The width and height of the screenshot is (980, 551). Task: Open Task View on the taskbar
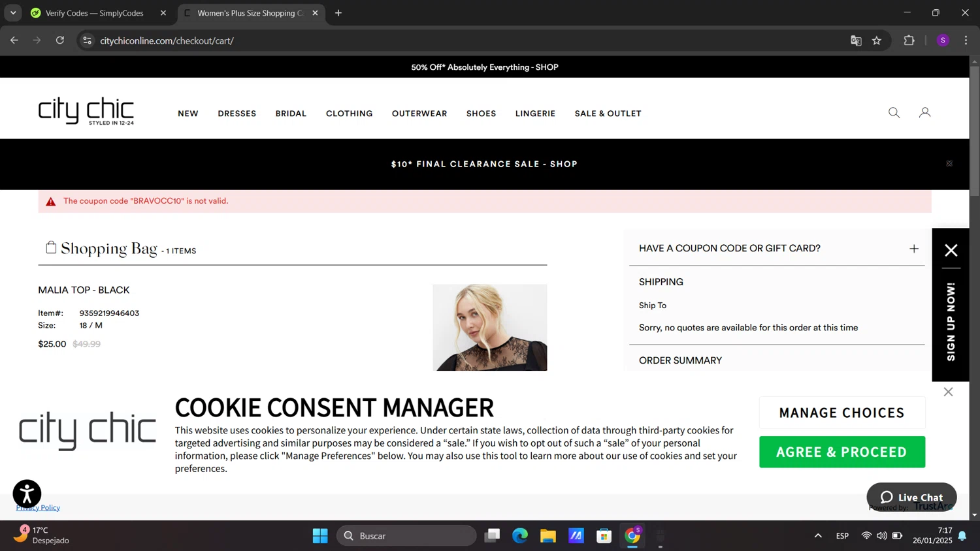(492, 536)
